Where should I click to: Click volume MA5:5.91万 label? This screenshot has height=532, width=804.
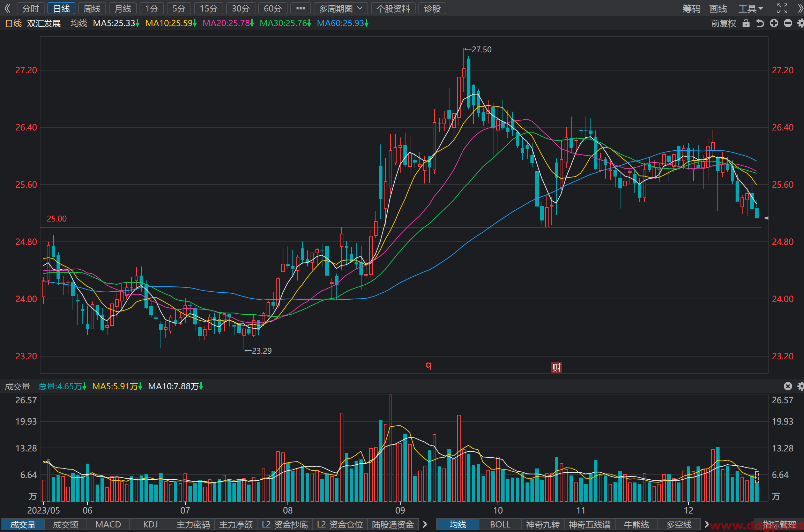click(117, 387)
